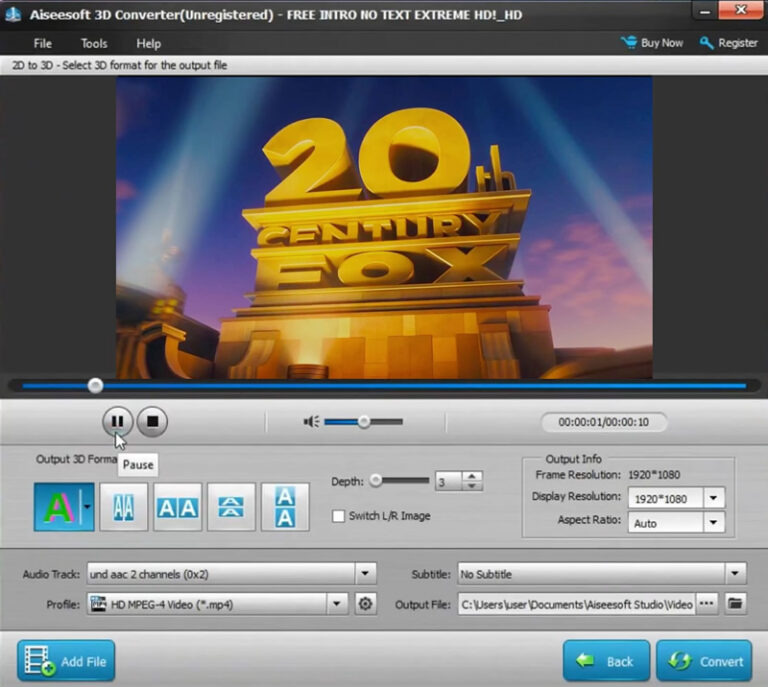Image resolution: width=768 pixels, height=687 pixels.
Task: Click the video preview area
Action: [x=384, y=227]
